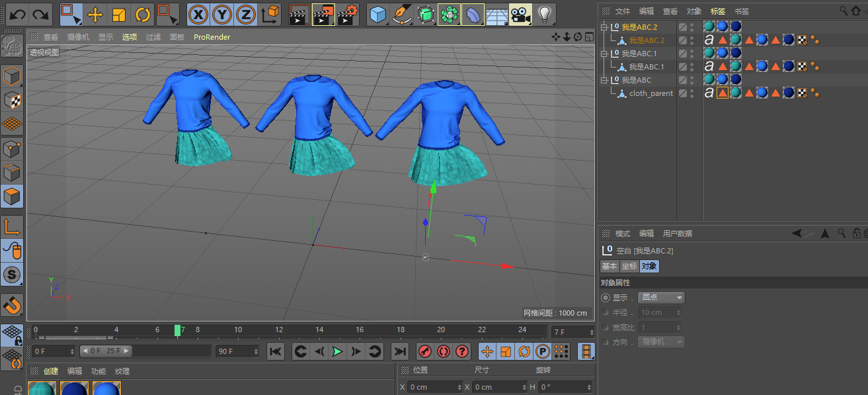Image resolution: width=868 pixels, height=395 pixels.
Task: Open viewport 选项 menu
Action: (x=130, y=37)
